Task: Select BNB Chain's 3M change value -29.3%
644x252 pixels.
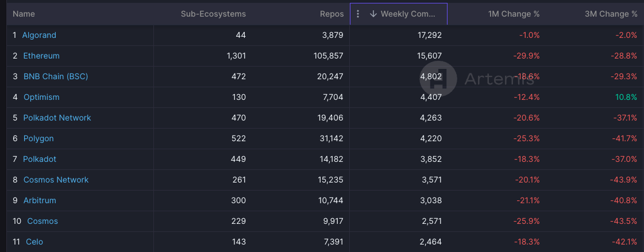Action: point(625,76)
